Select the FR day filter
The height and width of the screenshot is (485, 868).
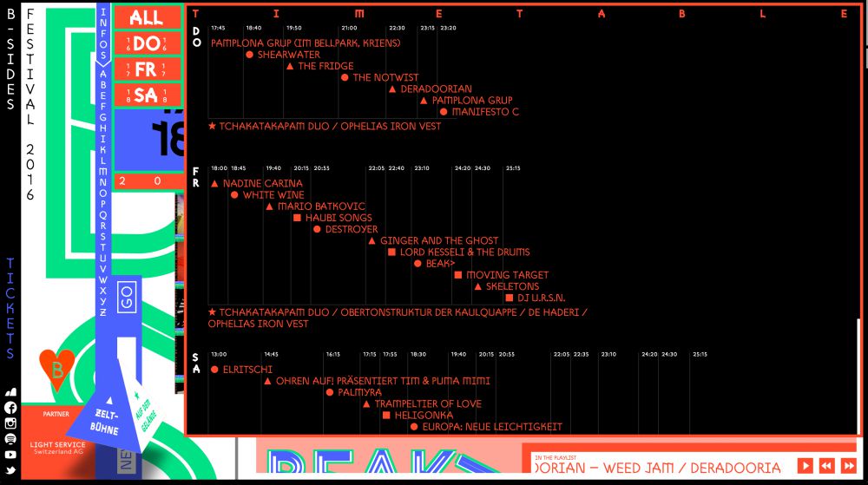tap(147, 69)
